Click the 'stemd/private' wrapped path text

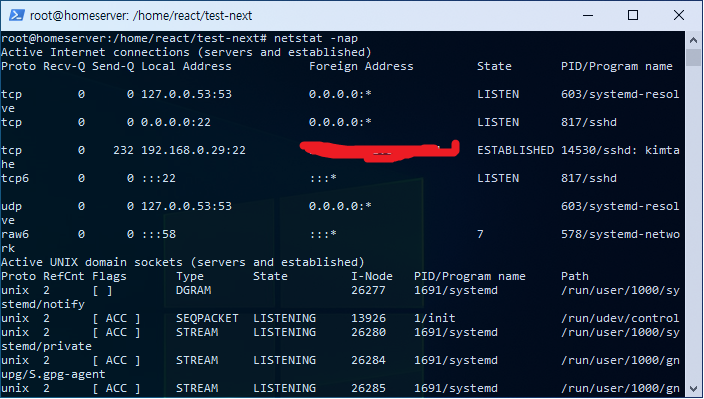pyautogui.click(x=46, y=346)
